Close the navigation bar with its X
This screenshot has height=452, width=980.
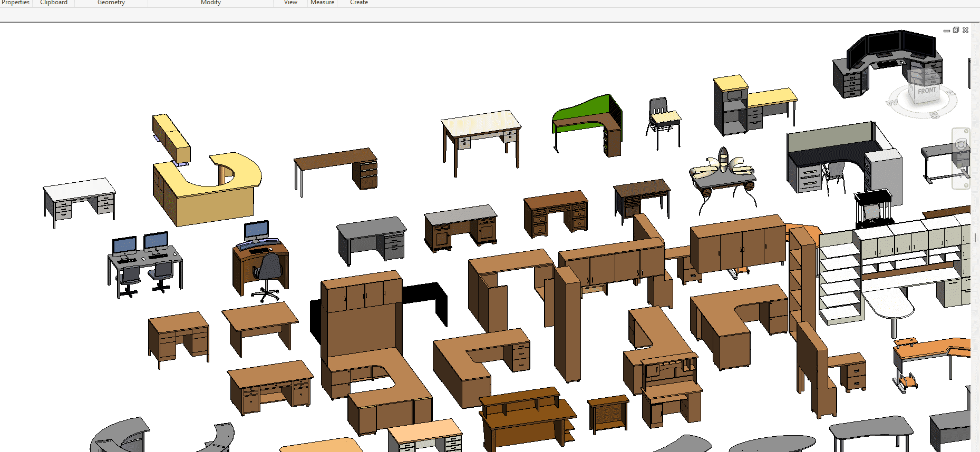coord(966,131)
